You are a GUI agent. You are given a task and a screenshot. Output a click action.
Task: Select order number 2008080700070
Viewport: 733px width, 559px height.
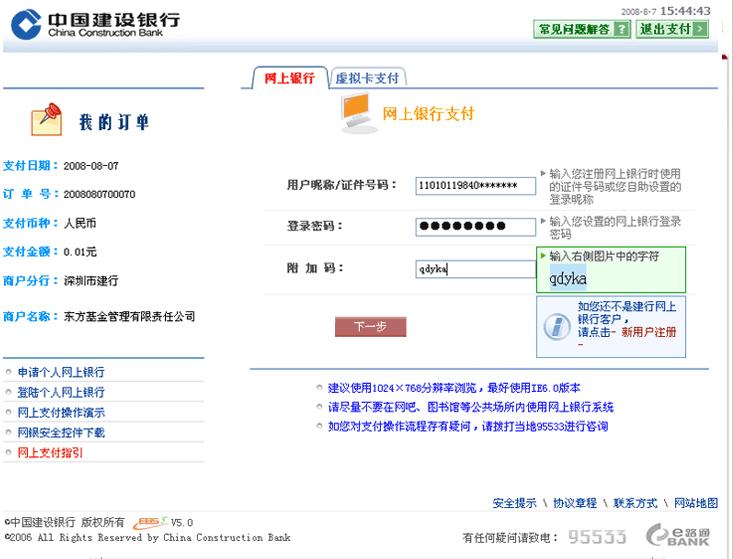point(100,194)
